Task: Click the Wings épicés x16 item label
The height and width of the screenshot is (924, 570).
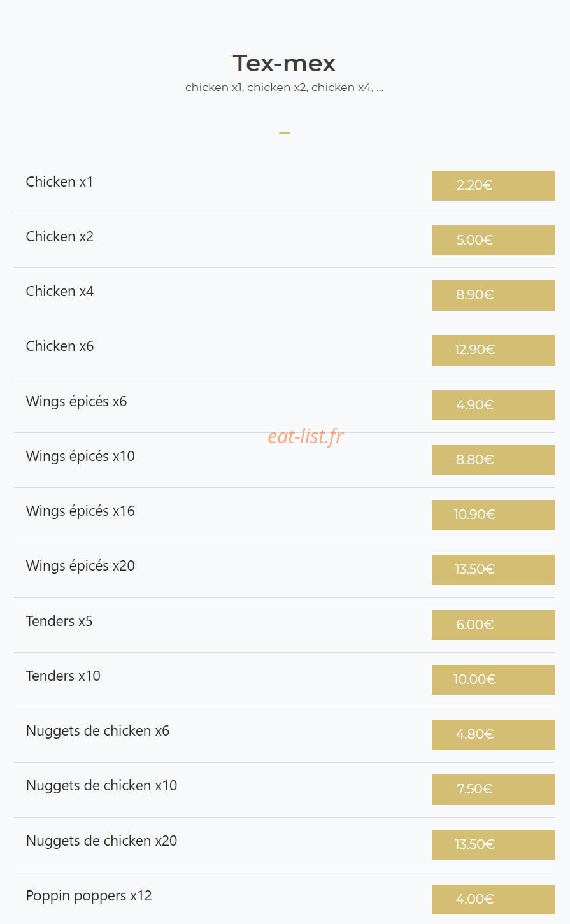Action: [x=80, y=511]
